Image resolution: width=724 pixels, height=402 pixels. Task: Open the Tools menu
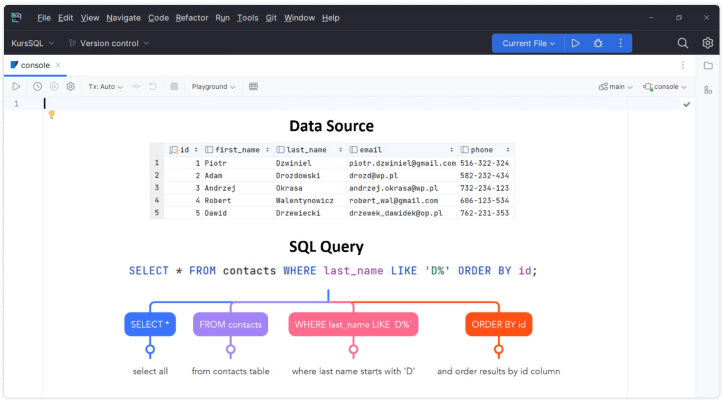click(x=247, y=18)
